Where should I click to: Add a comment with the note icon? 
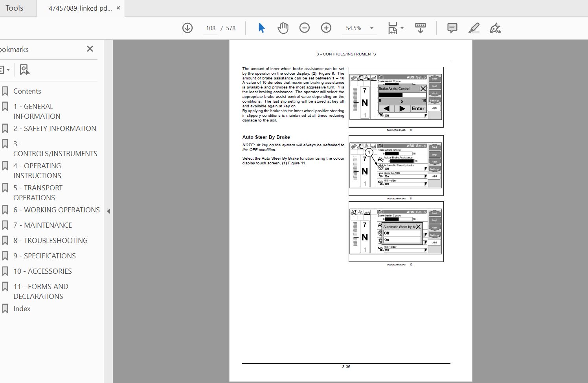coord(452,28)
